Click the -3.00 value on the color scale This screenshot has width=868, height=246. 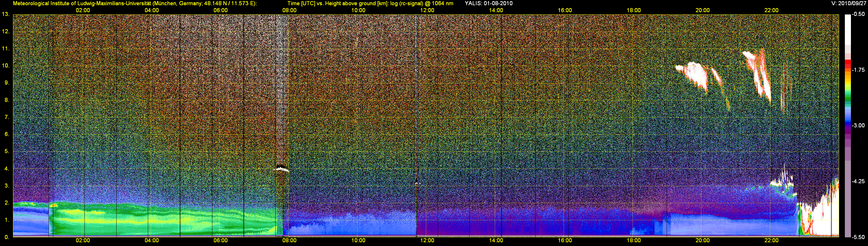tap(858, 125)
